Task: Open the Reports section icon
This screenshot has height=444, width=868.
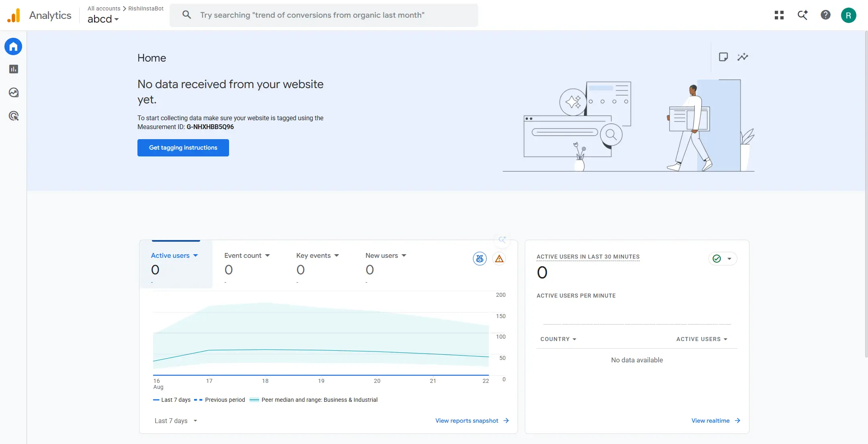Action: [14, 69]
